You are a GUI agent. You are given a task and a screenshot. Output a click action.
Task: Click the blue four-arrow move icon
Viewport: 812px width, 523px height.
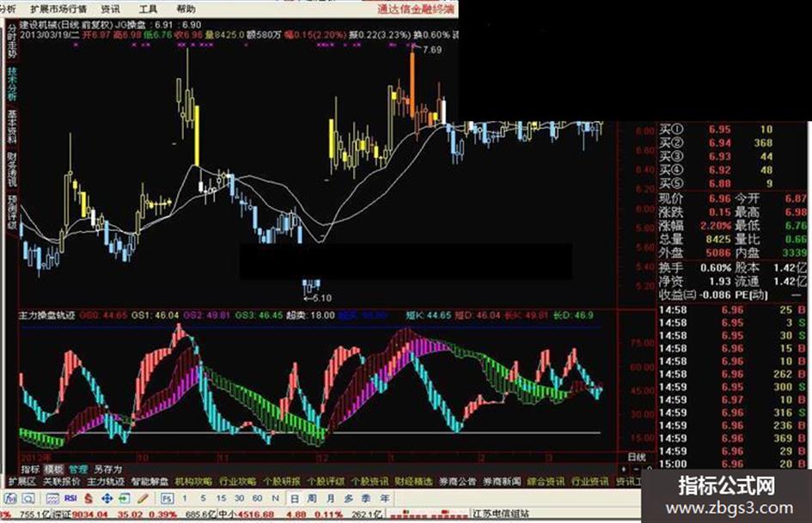coord(107,499)
